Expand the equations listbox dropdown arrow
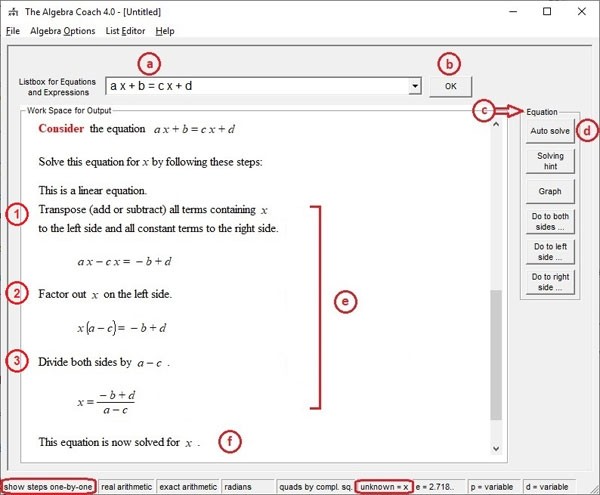Image resolution: width=600 pixels, height=495 pixels. [414, 87]
